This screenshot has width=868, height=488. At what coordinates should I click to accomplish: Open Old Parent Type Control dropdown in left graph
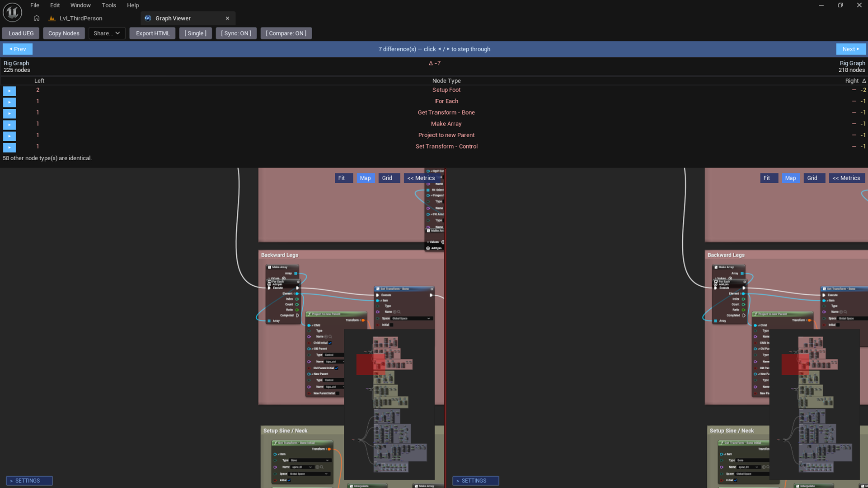pyautogui.click(x=334, y=355)
